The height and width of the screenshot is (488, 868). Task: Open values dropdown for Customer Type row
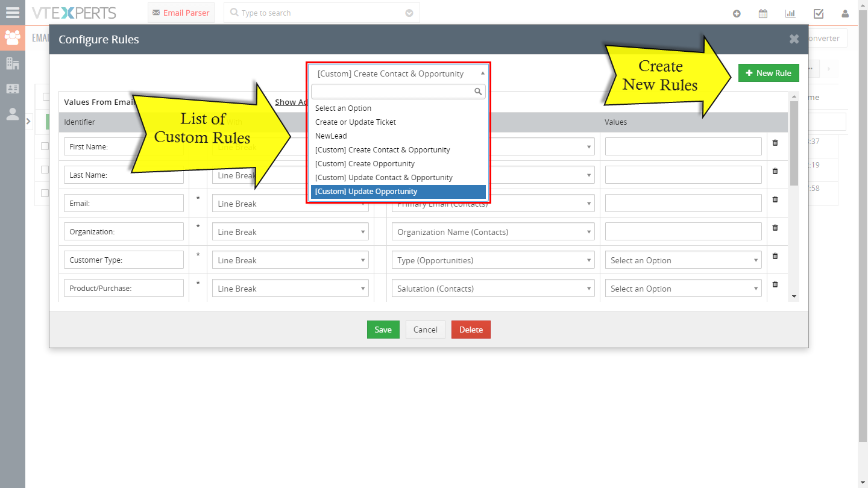[x=684, y=260]
